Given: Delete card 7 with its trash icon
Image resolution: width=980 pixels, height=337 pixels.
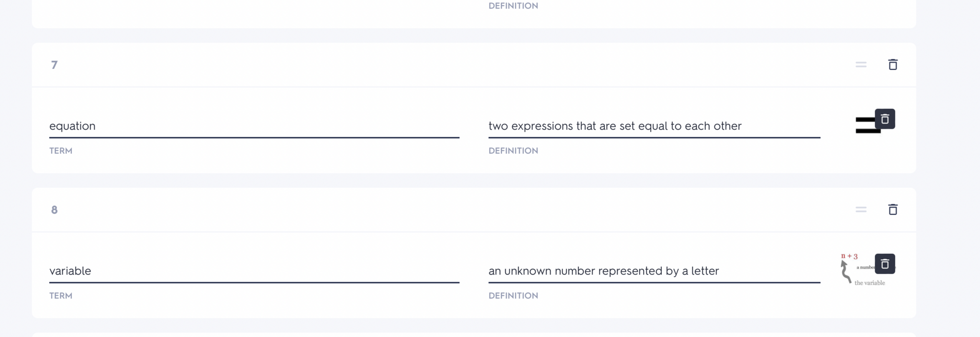Looking at the screenshot, I should pyautogui.click(x=892, y=65).
